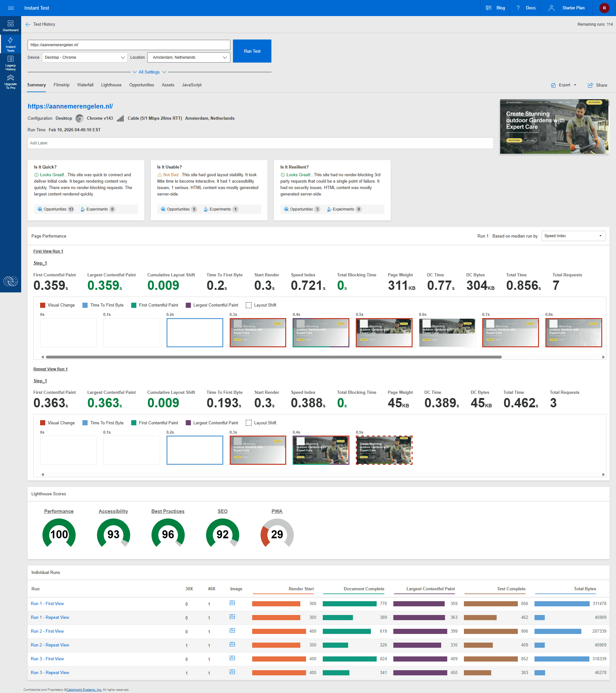Switch to the Waterfall tab

[x=85, y=85]
